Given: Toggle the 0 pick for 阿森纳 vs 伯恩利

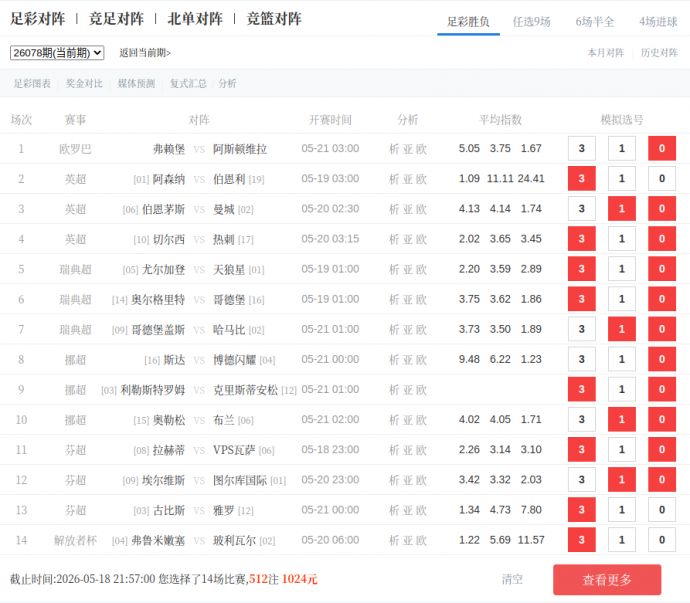Looking at the screenshot, I should (x=661, y=178).
